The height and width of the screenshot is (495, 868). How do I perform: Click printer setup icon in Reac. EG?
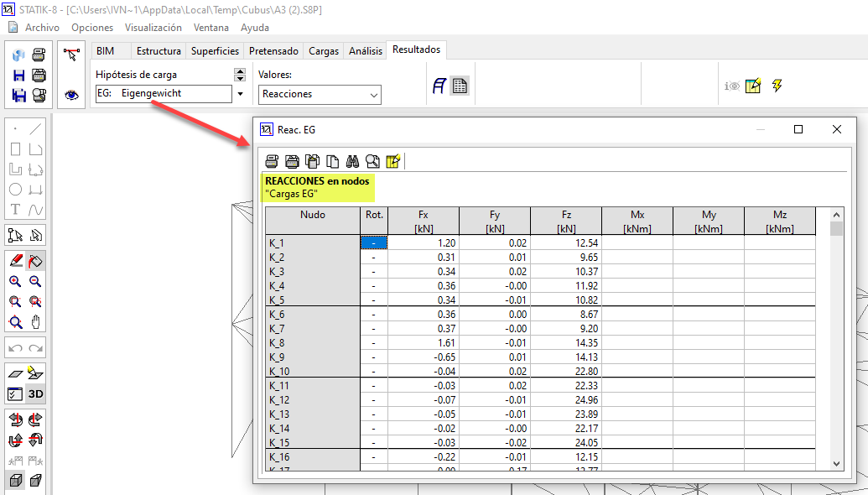[292, 161]
